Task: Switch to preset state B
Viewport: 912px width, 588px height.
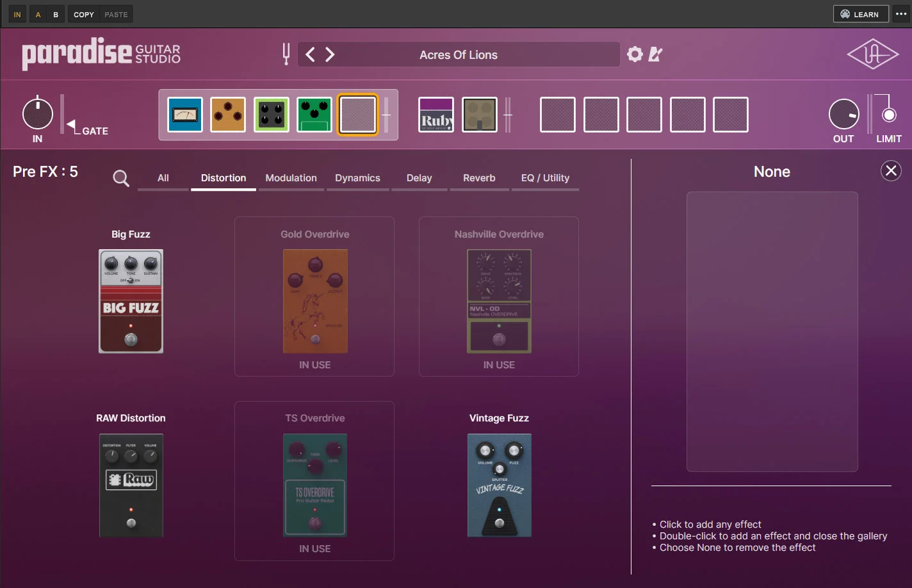Action: 56,14
